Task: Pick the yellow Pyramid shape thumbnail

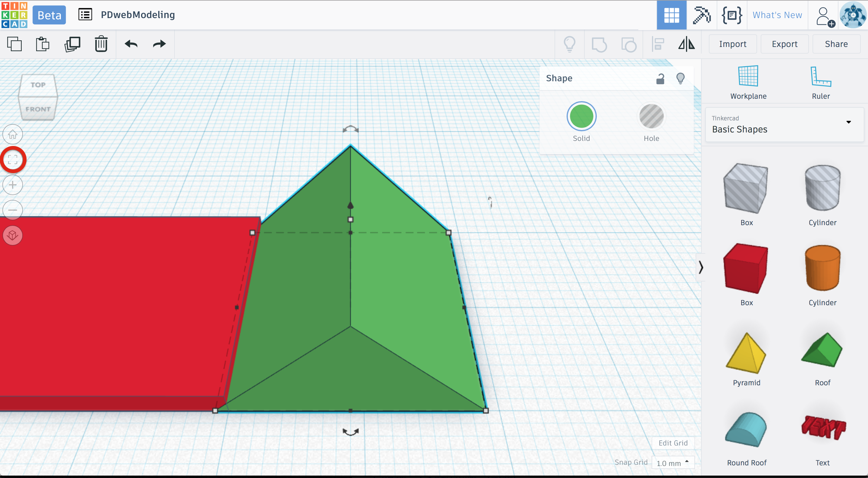Action: tap(746, 353)
